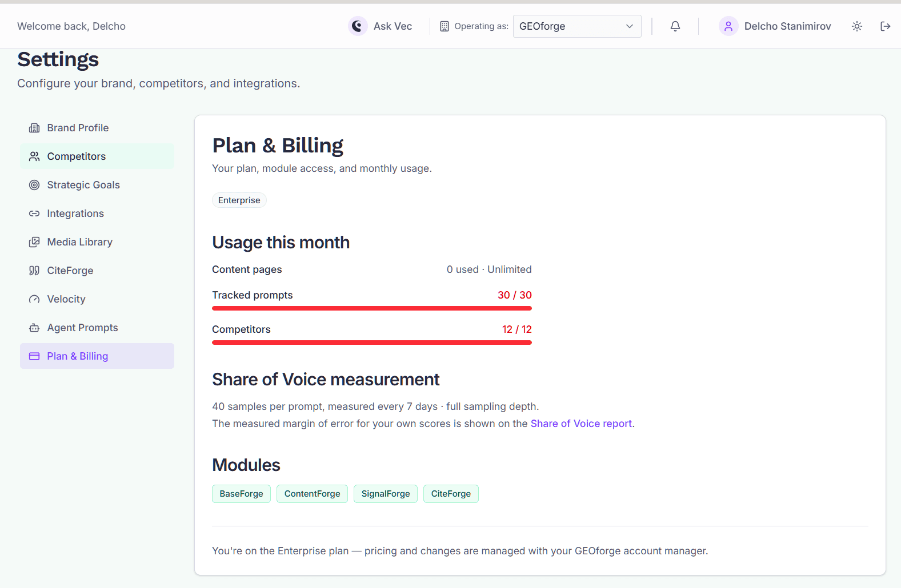Viewport: 901px width, 588px height.
Task: Click the Tracked prompts progress bar
Action: (x=372, y=308)
